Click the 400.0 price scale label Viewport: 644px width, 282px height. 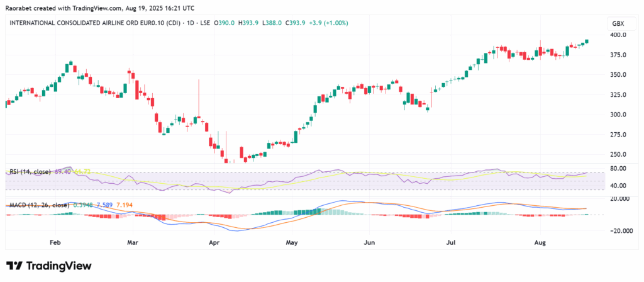(619, 35)
